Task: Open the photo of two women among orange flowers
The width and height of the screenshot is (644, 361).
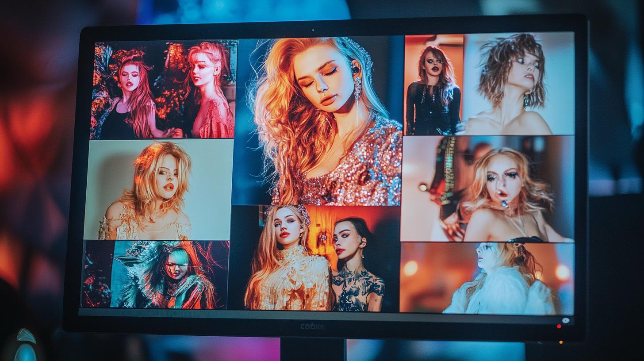Action: (163, 90)
